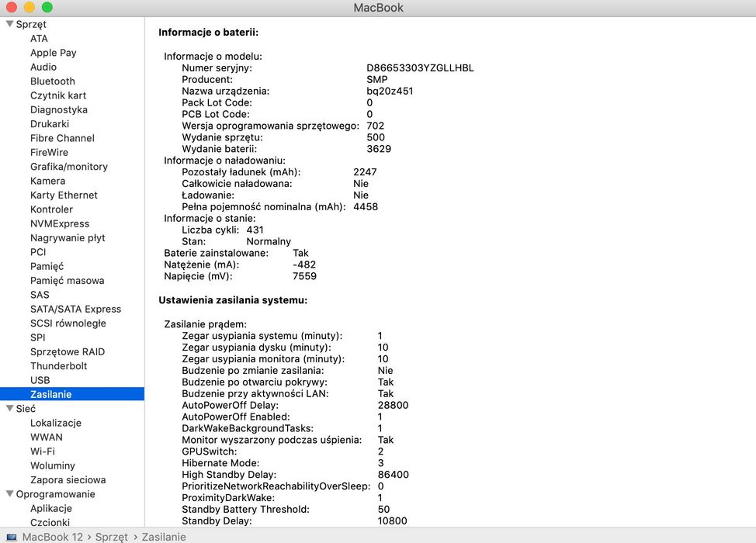Click the Oprogramowanie category label
756x543 pixels.
point(55,494)
